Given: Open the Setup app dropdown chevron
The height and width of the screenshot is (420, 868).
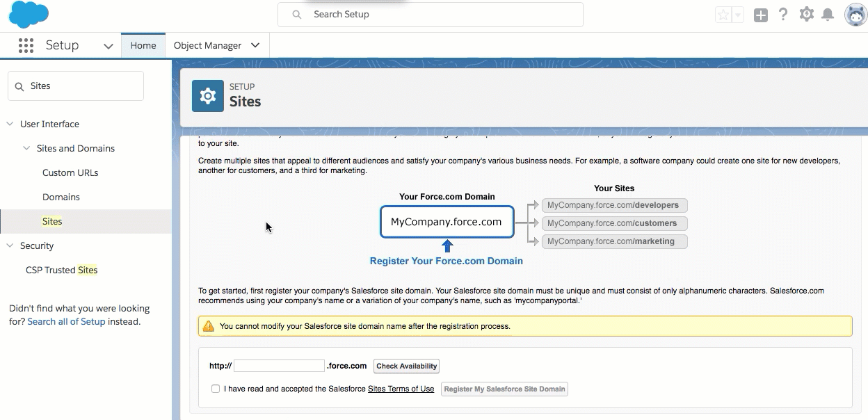Looking at the screenshot, I should (x=108, y=46).
